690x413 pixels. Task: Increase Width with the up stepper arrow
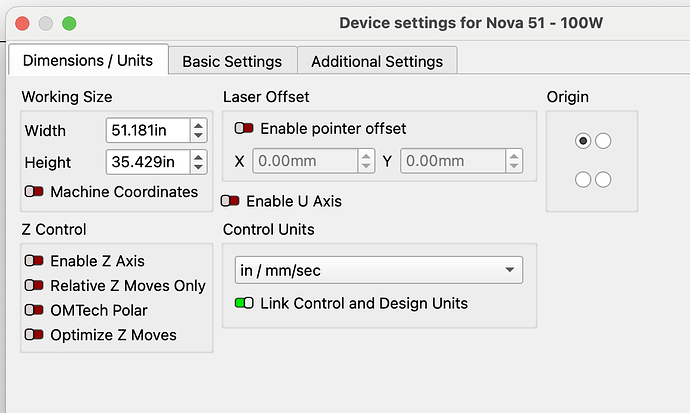198,125
